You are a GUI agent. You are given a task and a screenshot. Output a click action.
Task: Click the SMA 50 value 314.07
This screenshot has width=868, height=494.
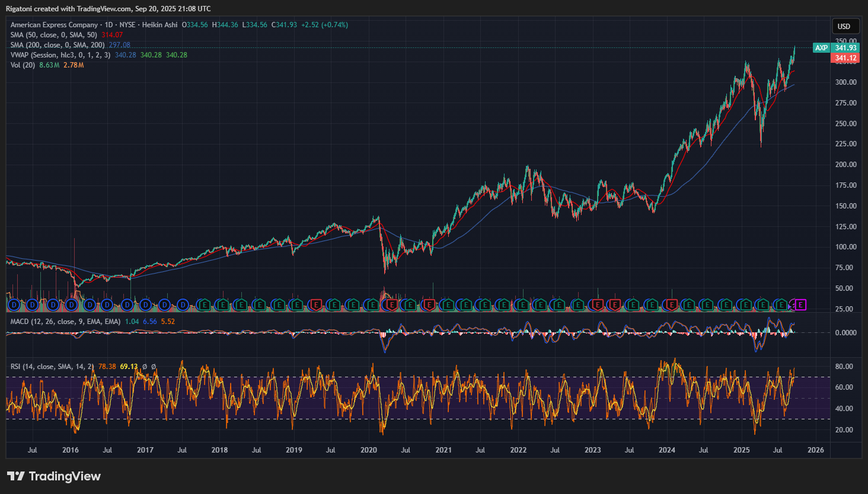[112, 35]
